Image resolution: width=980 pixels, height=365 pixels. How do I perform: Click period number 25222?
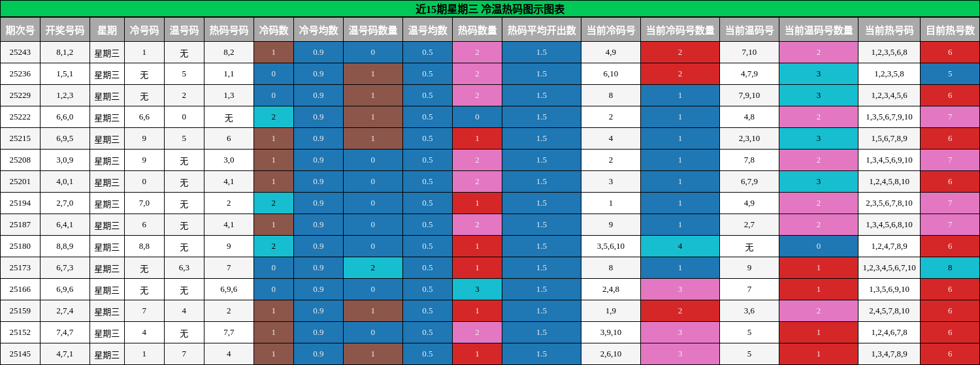[20, 117]
